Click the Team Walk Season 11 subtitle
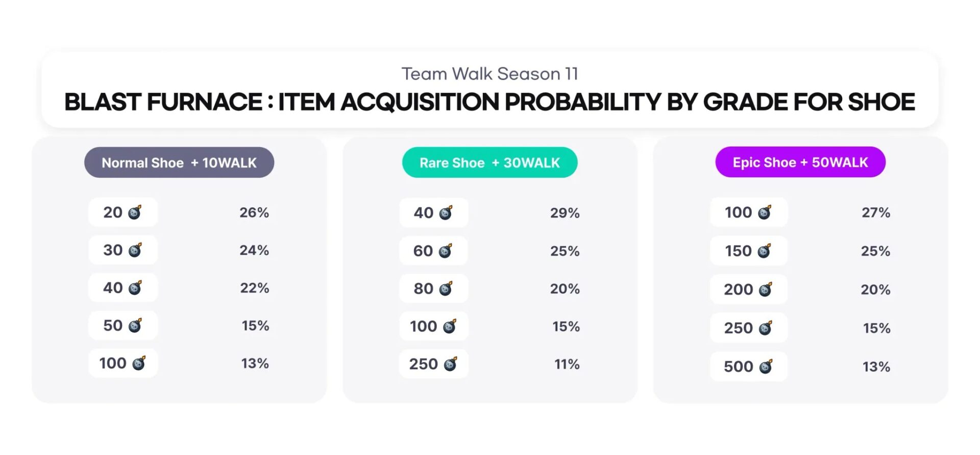This screenshot has height=455, width=980. coord(490,74)
